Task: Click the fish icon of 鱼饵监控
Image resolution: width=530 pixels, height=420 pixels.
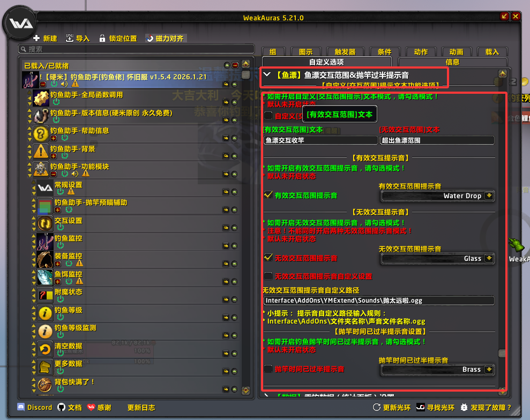Action: (x=45, y=277)
